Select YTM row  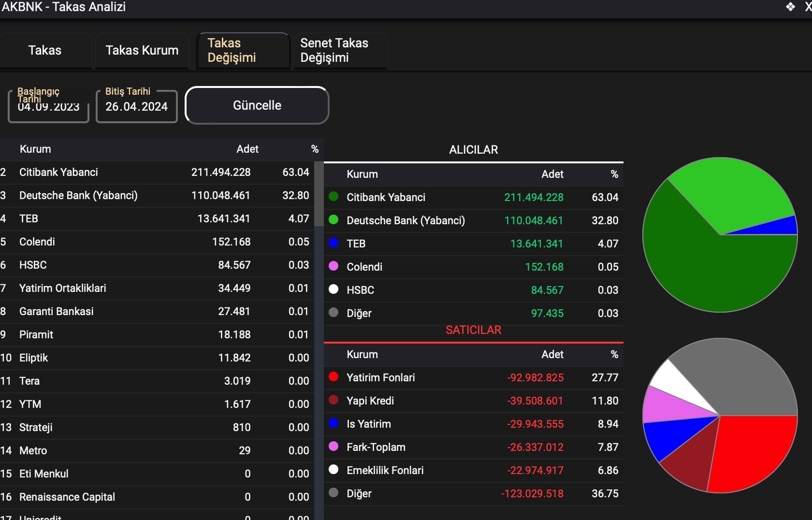pos(157,404)
